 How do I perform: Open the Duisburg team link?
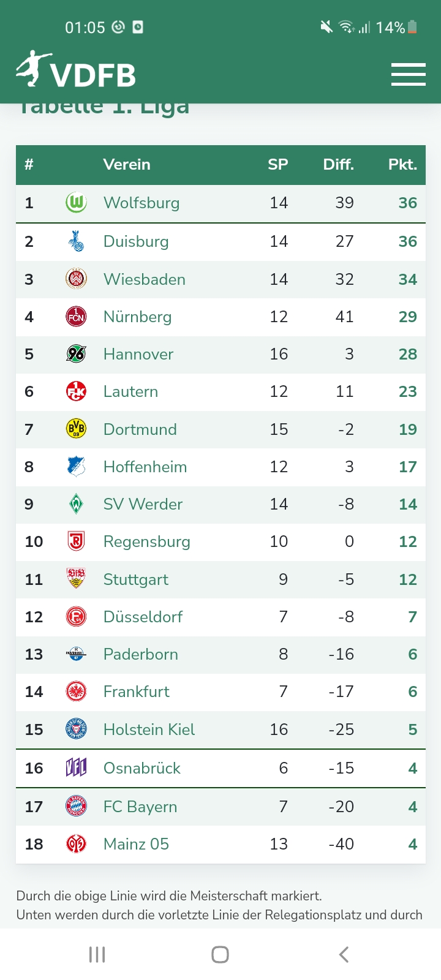[x=136, y=241]
